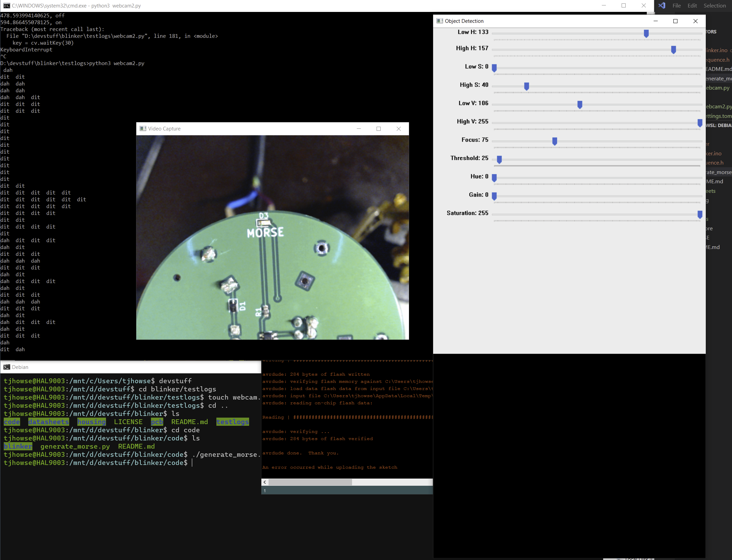732x560 pixels.
Task: Click the Visual Studio Code logo icon
Action: point(662,5)
